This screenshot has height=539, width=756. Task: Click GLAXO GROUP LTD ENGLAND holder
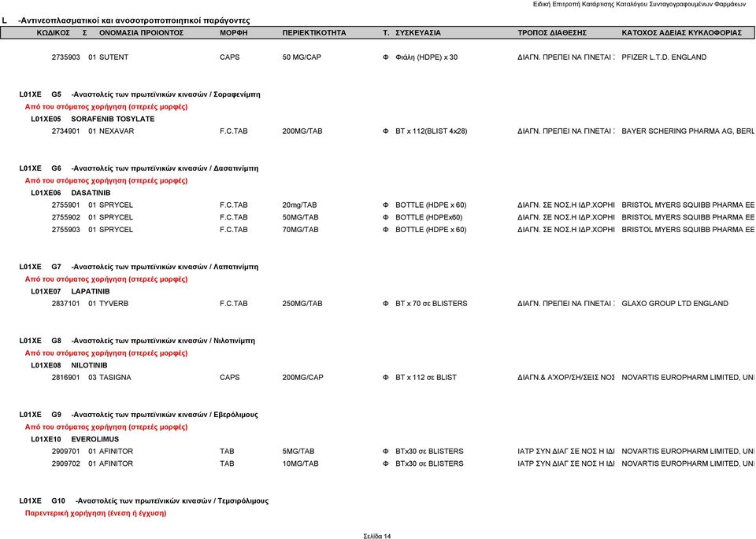pyautogui.click(x=675, y=304)
